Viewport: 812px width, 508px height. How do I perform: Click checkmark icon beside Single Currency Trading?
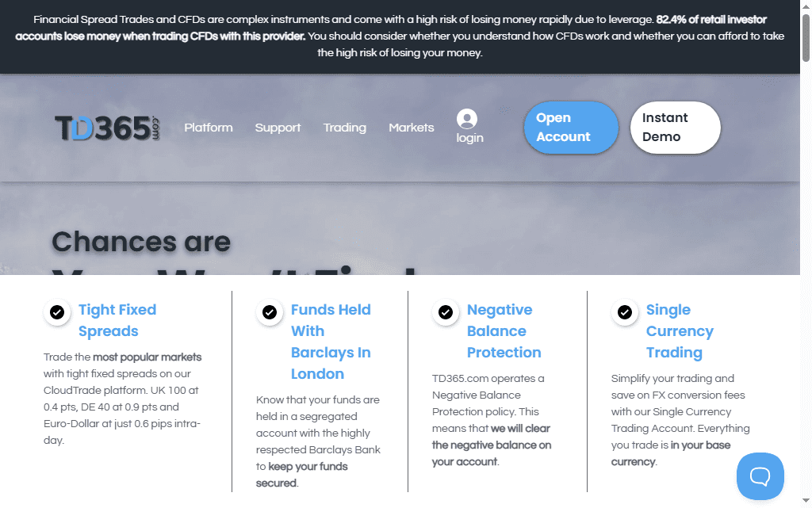[625, 312]
